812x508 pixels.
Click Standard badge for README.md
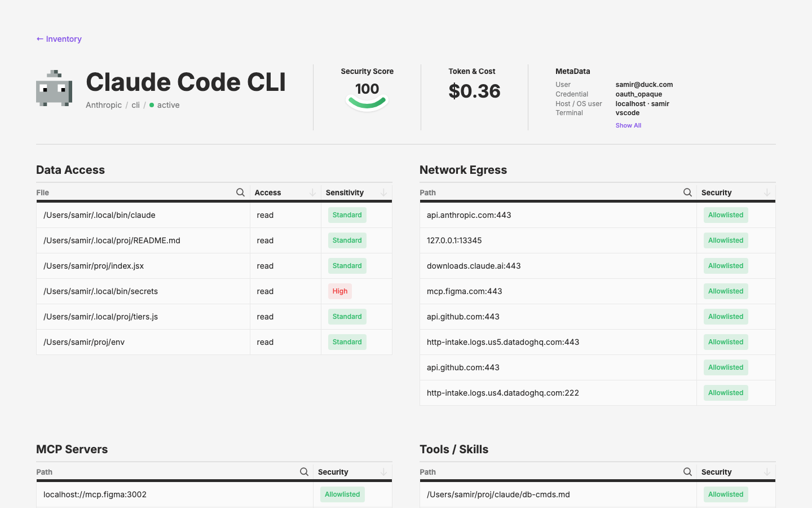347,240
